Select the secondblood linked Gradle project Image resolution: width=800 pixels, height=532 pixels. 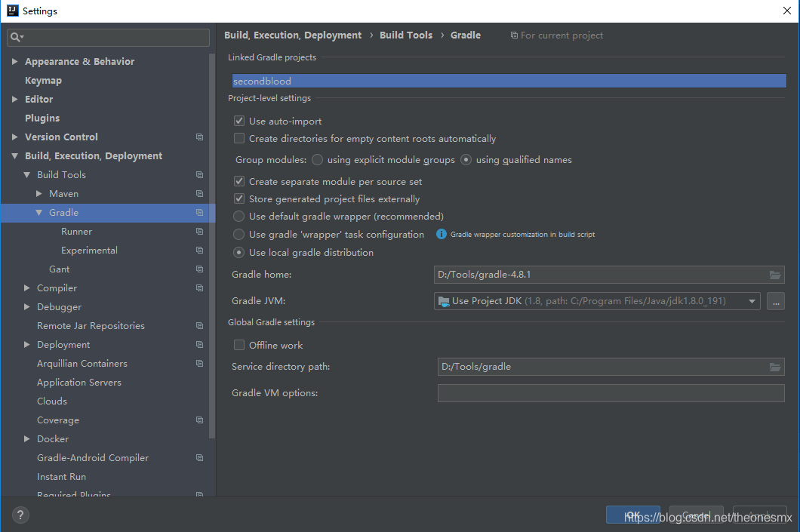pyautogui.click(x=509, y=81)
